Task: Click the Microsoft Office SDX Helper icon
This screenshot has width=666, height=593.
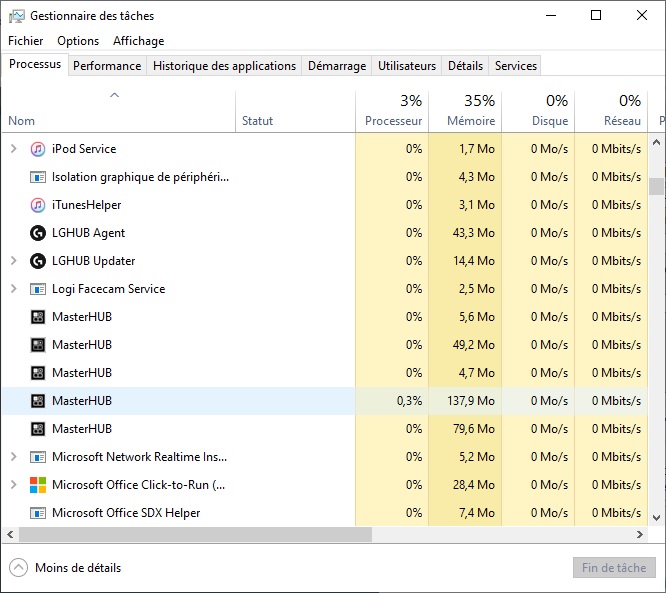Action: pyautogui.click(x=38, y=513)
